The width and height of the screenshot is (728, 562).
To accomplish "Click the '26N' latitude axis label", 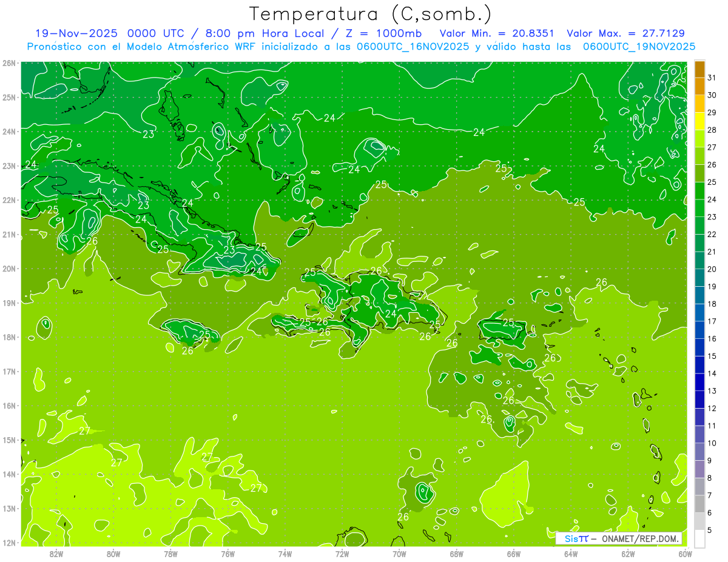I will (x=8, y=63).
